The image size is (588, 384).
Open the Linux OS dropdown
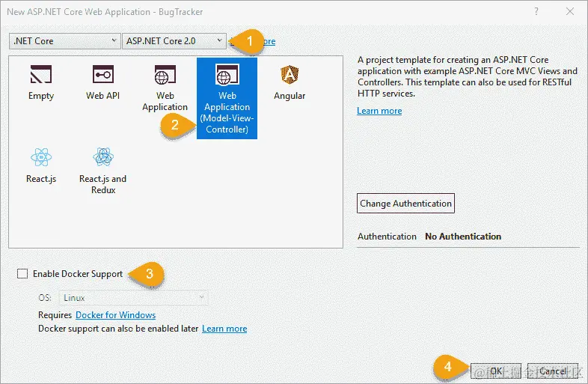(133, 298)
